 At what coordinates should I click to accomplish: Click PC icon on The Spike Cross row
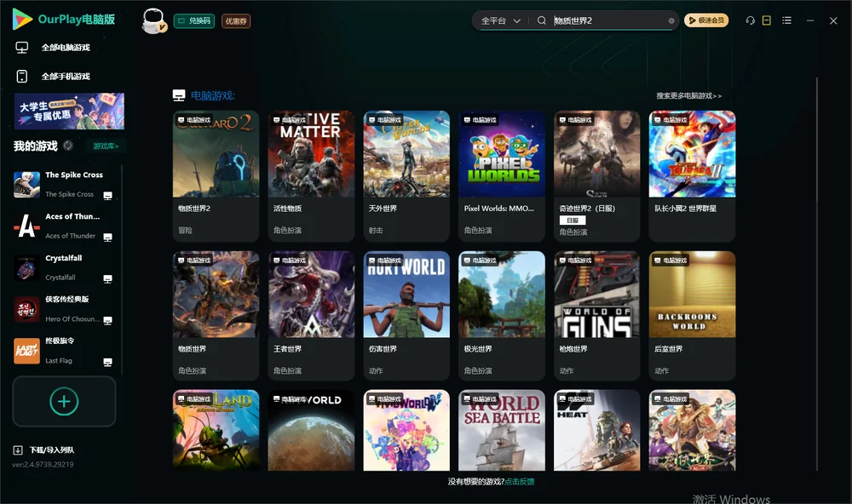[x=107, y=196]
